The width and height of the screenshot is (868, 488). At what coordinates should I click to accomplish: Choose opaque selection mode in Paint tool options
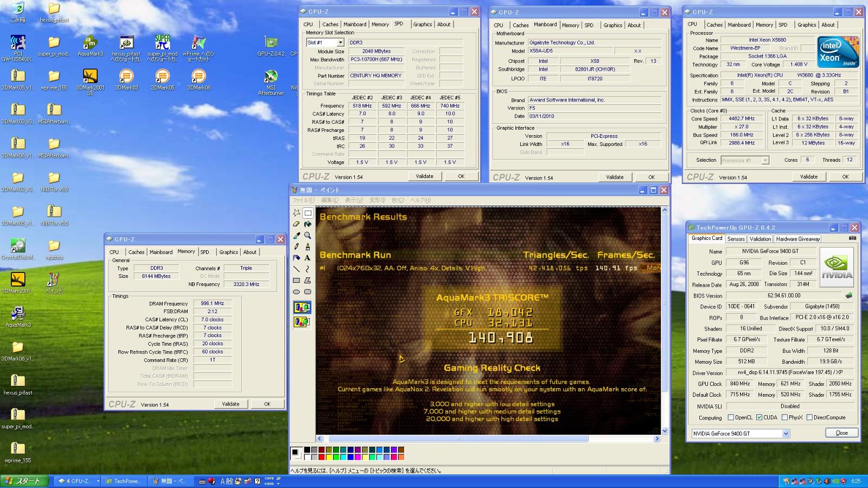302,308
